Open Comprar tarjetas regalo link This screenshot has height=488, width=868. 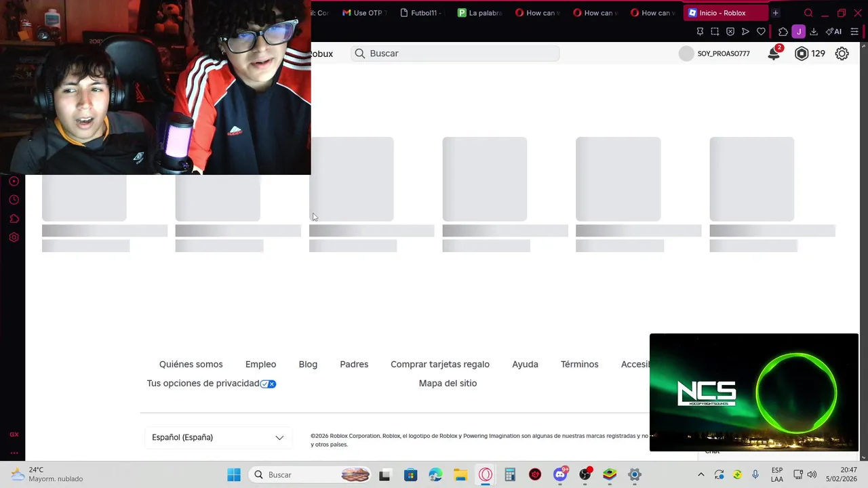click(440, 364)
